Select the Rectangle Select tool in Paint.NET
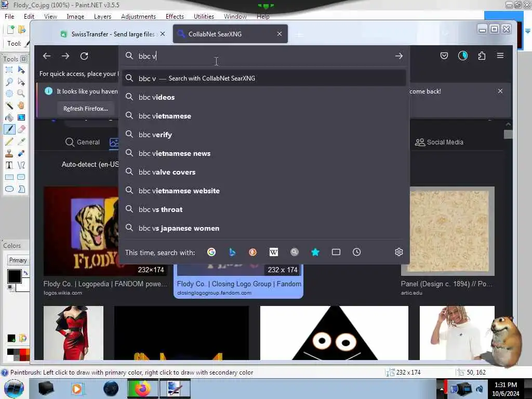Viewport: 532px width, 399px height. (x=9, y=70)
